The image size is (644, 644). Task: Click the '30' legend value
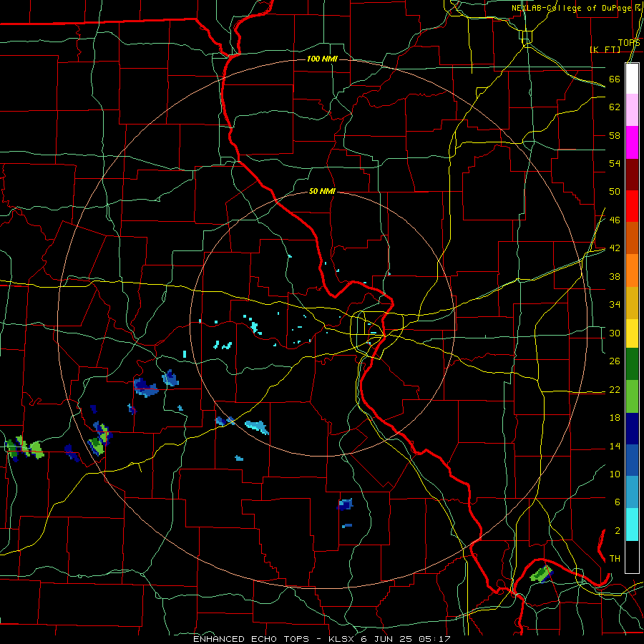(x=615, y=333)
